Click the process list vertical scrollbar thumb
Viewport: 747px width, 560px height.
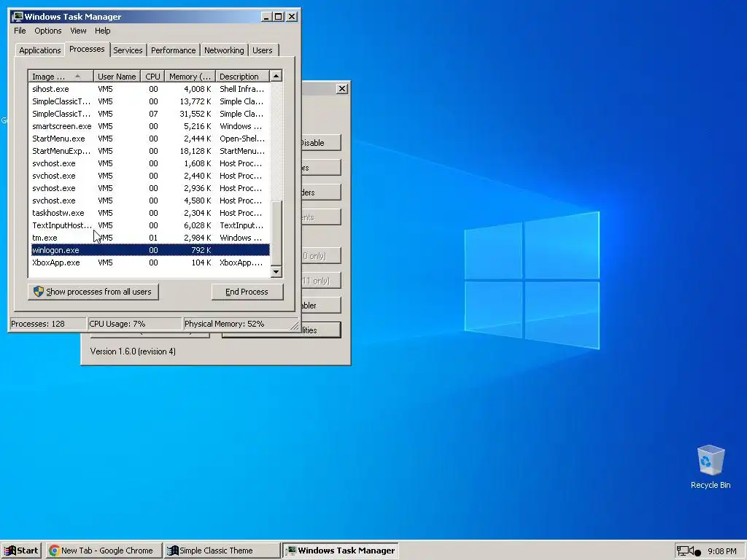[x=276, y=233]
